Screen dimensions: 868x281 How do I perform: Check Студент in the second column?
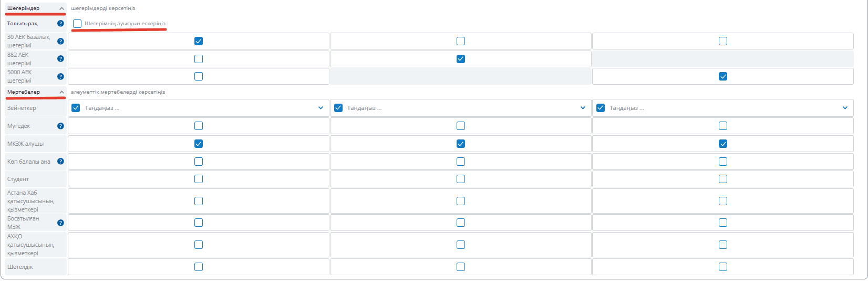click(x=461, y=179)
